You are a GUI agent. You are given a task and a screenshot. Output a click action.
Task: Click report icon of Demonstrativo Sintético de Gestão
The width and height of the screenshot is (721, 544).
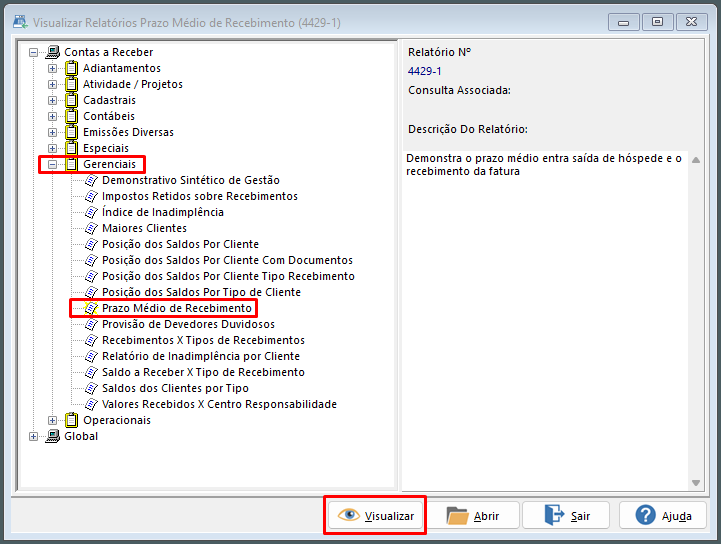pyautogui.click(x=92, y=180)
